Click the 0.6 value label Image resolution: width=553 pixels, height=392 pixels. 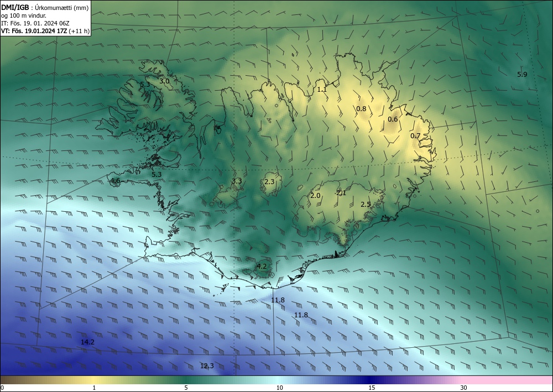click(x=393, y=119)
